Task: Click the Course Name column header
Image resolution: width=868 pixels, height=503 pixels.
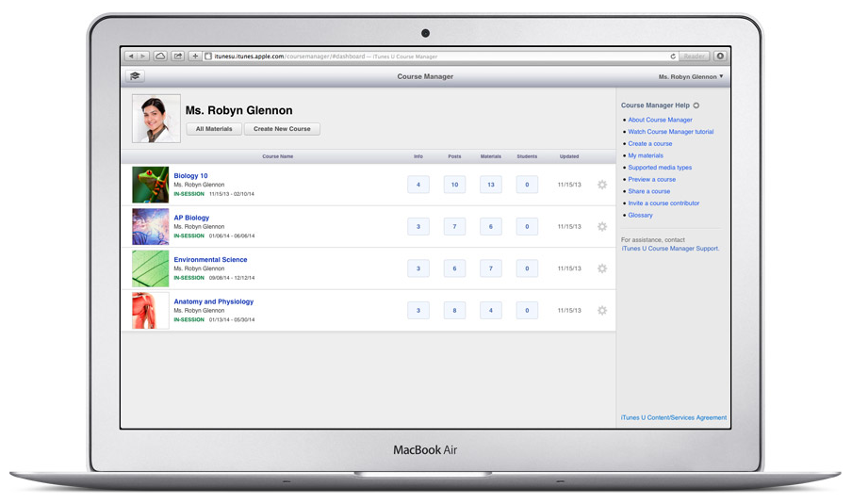Action: click(x=277, y=156)
